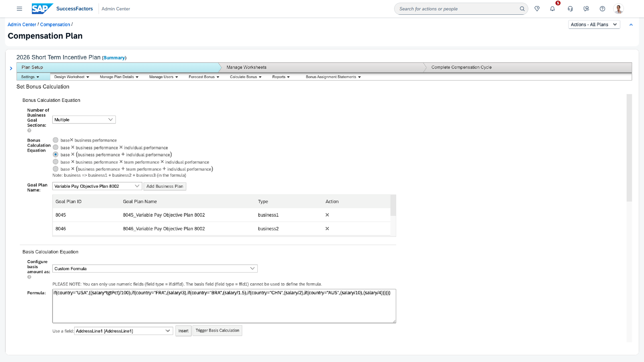Click the Add Business Plan button
Image resolution: width=644 pixels, height=362 pixels.
click(x=165, y=186)
